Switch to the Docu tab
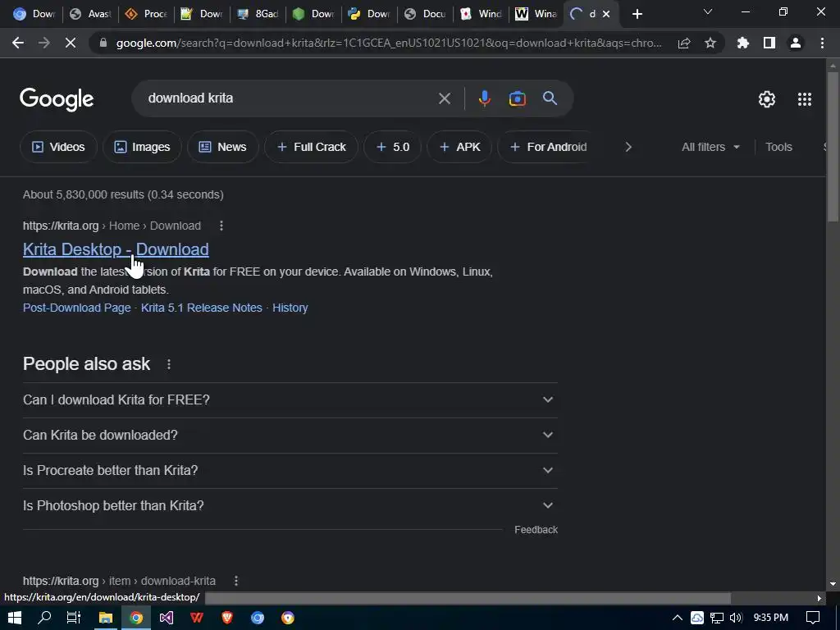The image size is (840, 630). pos(426,14)
